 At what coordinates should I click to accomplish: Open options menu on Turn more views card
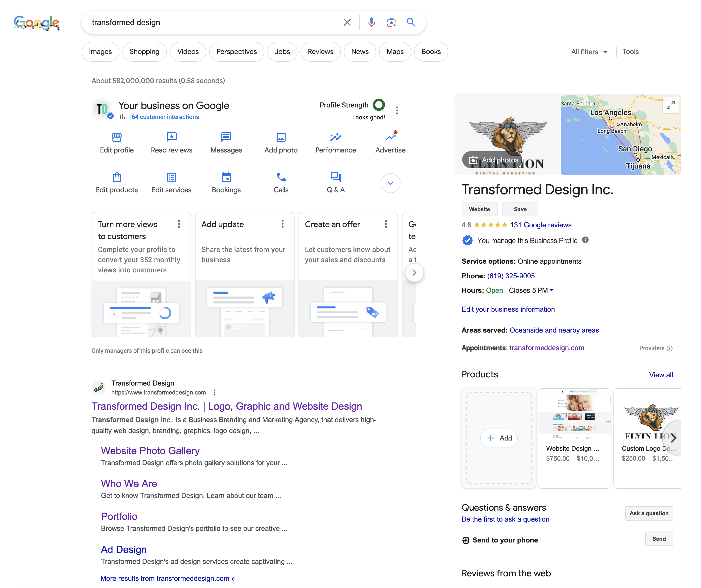click(179, 224)
